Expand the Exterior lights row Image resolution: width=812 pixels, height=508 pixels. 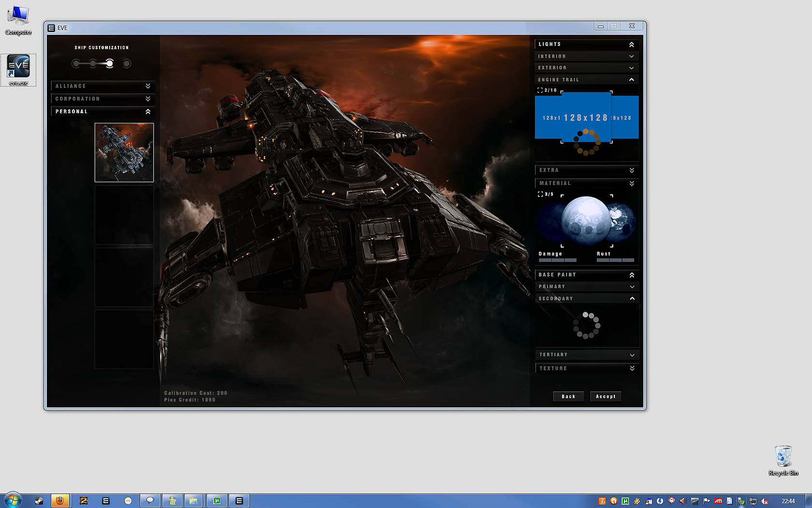pos(587,68)
